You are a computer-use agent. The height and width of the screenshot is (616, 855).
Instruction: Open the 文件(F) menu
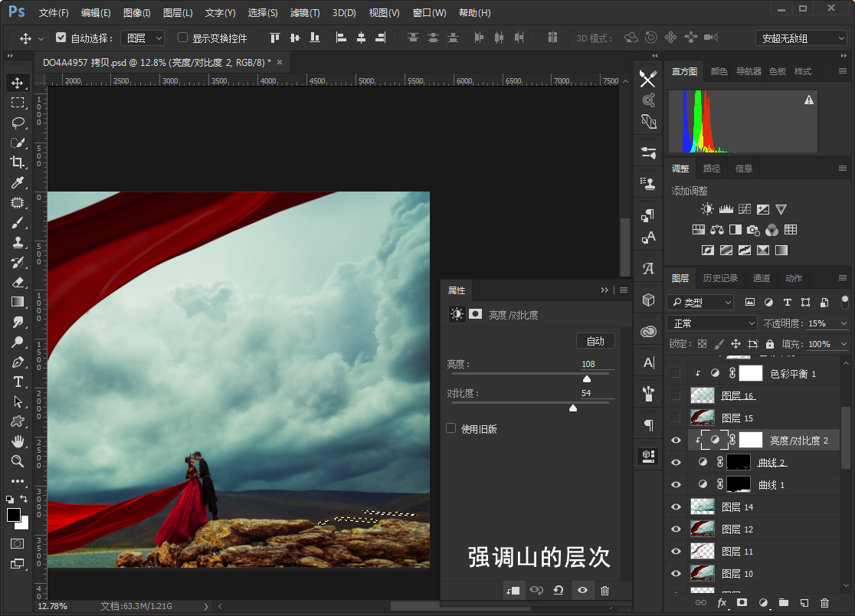click(x=54, y=12)
